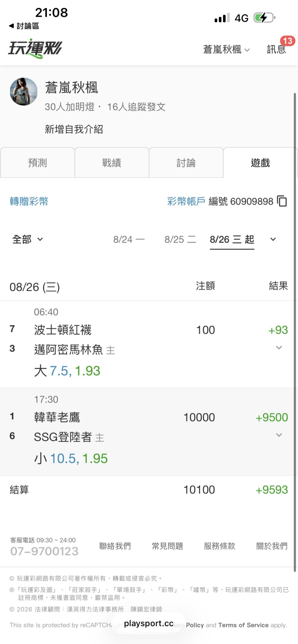Copy account number 60909898 with copy icon

[x=282, y=201]
